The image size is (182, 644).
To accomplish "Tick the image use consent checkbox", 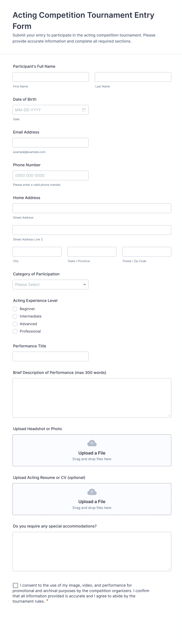I will pyautogui.click(x=15, y=585).
